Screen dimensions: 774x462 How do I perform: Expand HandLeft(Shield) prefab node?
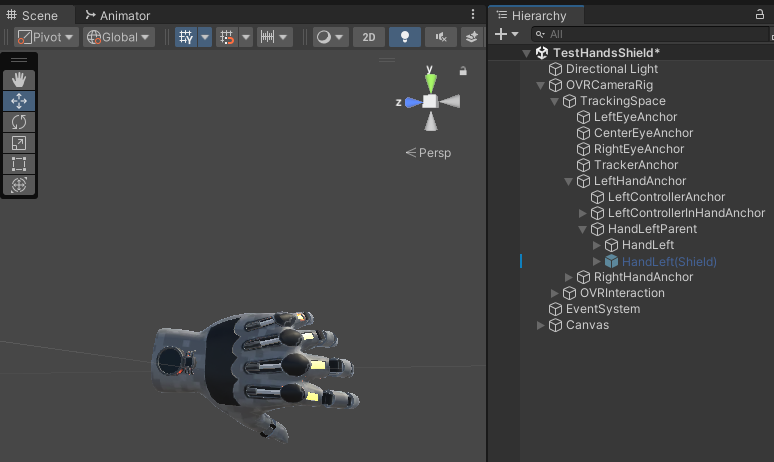pyautogui.click(x=596, y=261)
